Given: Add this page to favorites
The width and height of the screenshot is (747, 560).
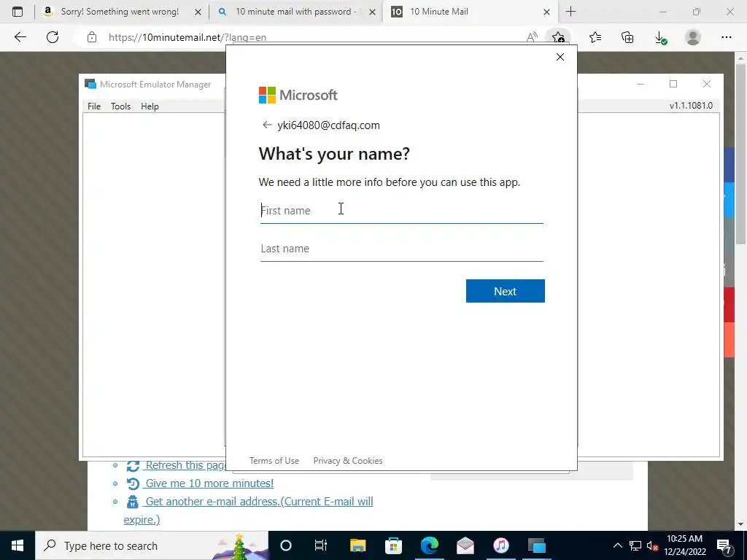Looking at the screenshot, I should point(558,37).
